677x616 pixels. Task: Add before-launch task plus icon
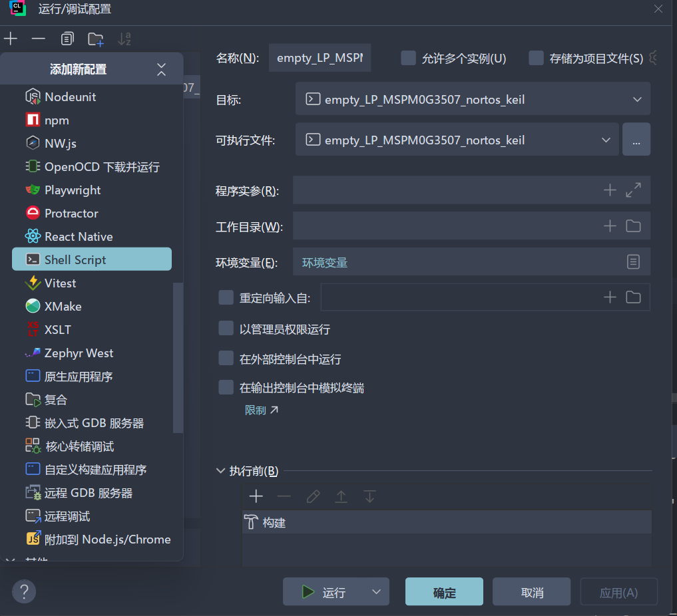click(256, 496)
